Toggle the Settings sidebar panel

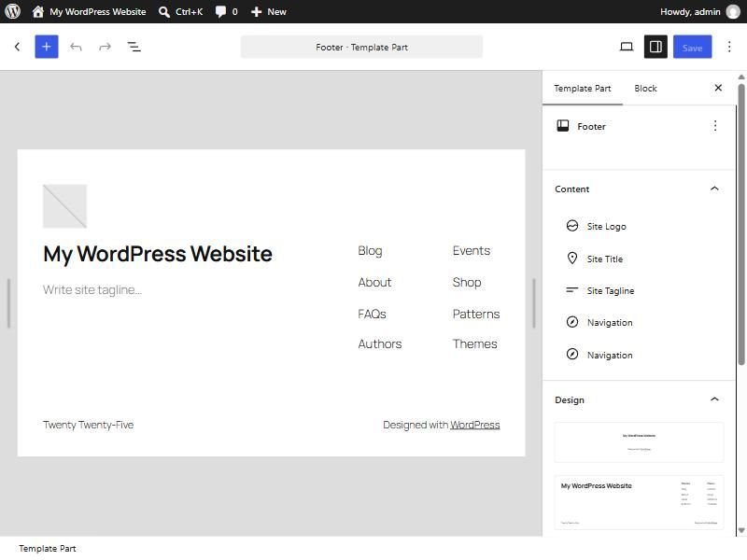[x=655, y=47]
